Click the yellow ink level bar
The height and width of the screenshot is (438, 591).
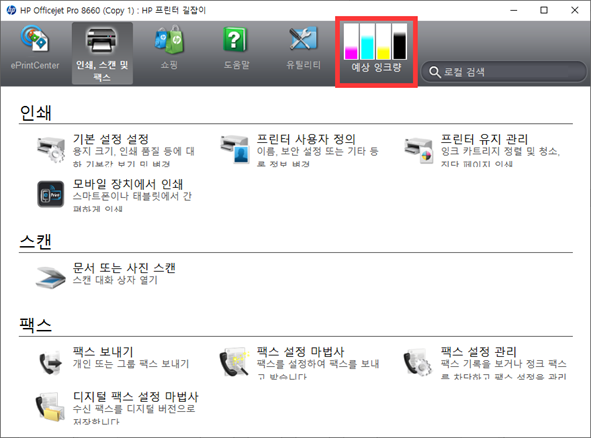[x=383, y=41]
